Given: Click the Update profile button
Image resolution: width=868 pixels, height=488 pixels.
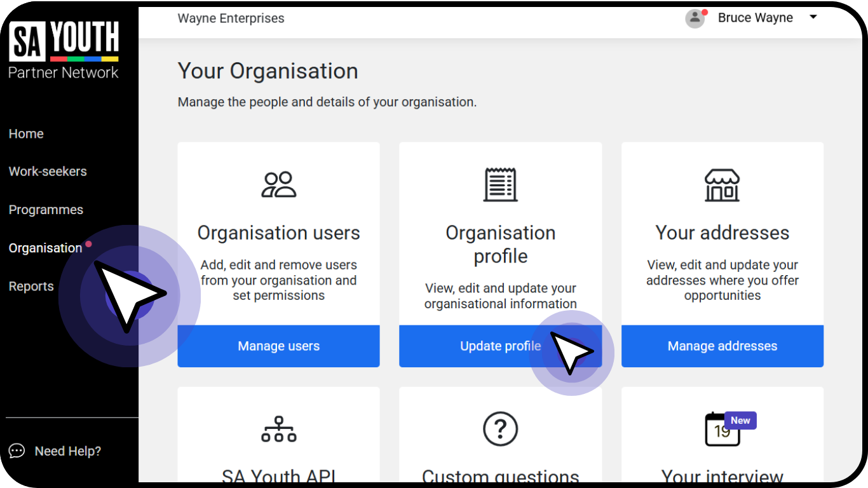Looking at the screenshot, I should [x=501, y=346].
